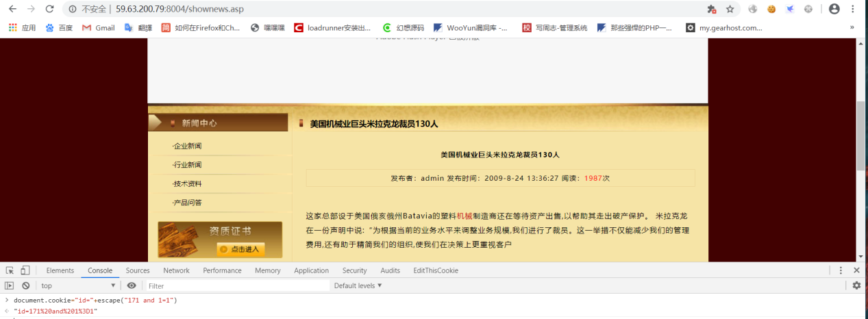Open the 写周志-管理系统 bookmark

555,28
